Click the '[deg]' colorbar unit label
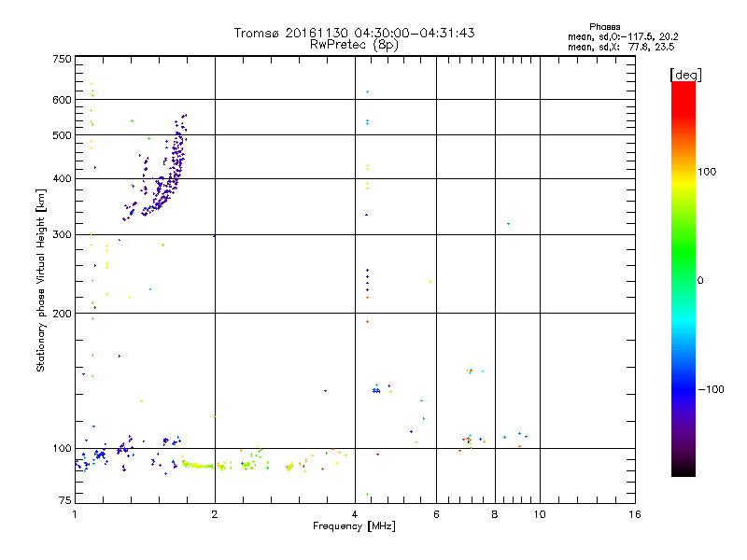The image size is (747, 560). 685,75
